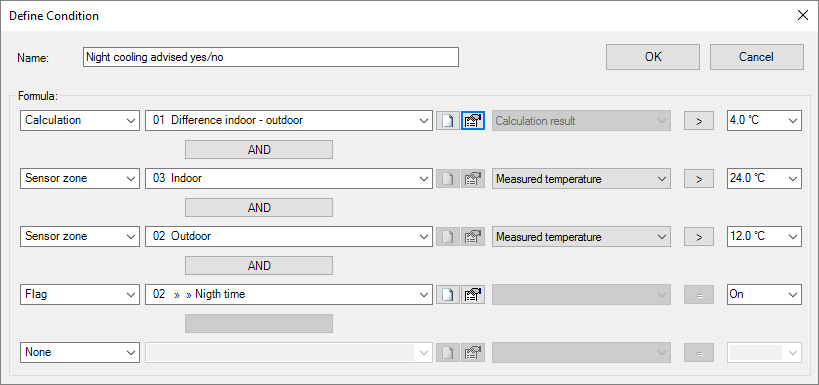819x385 pixels.
Task: Click empty operator button below the Flag row
Action: [259, 323]
